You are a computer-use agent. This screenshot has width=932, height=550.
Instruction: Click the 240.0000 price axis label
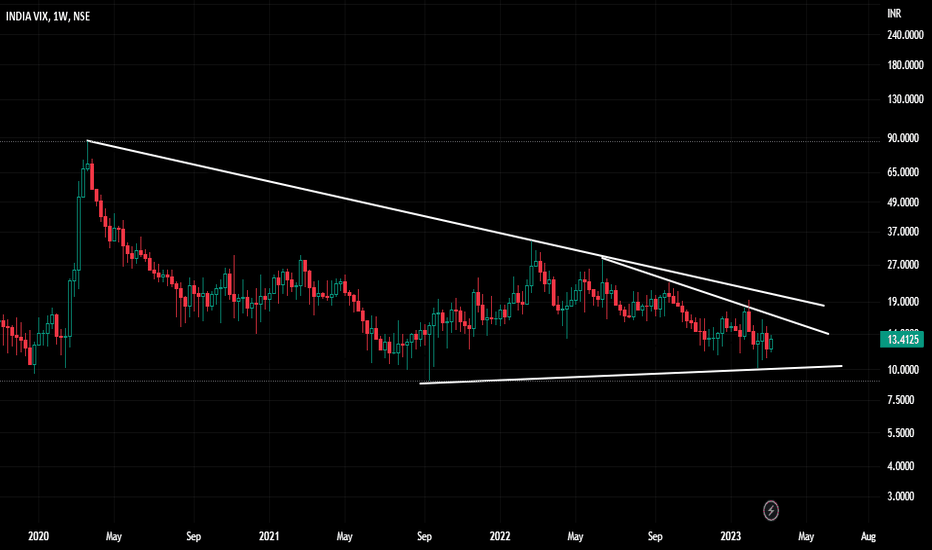pos(905,35)
